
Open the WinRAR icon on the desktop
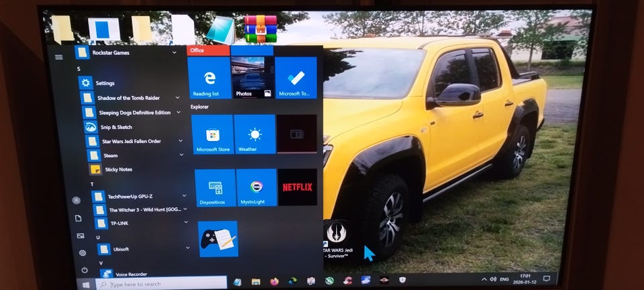(261, 29)
